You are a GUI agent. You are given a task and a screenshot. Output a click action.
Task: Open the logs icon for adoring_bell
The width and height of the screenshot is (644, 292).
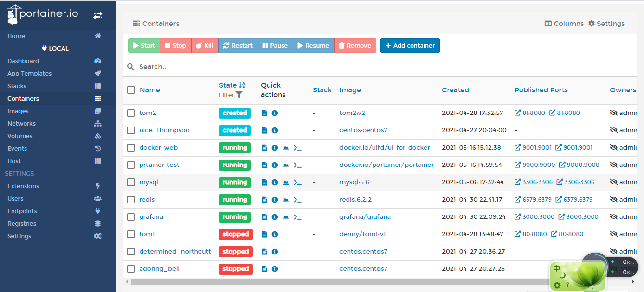click(x=264, y=269)
